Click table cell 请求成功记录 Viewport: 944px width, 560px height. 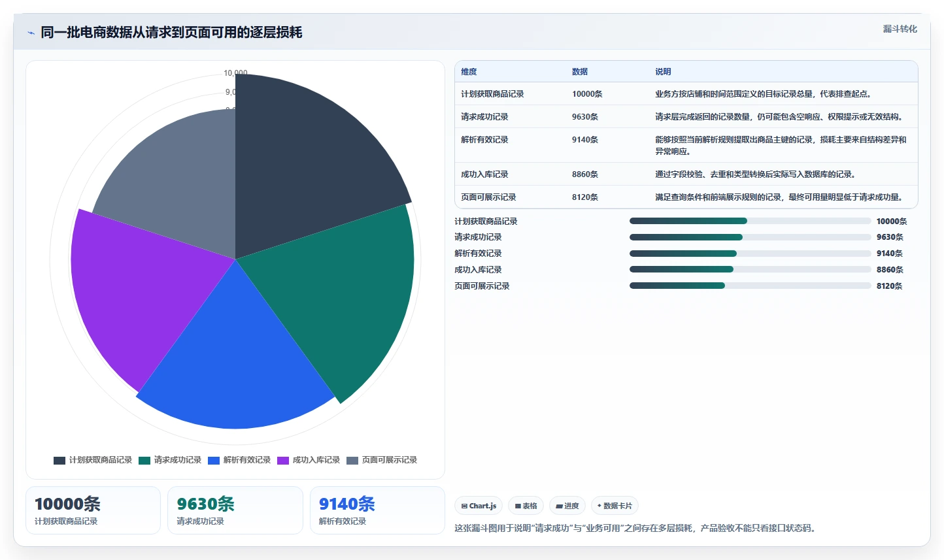pos(484,117)
